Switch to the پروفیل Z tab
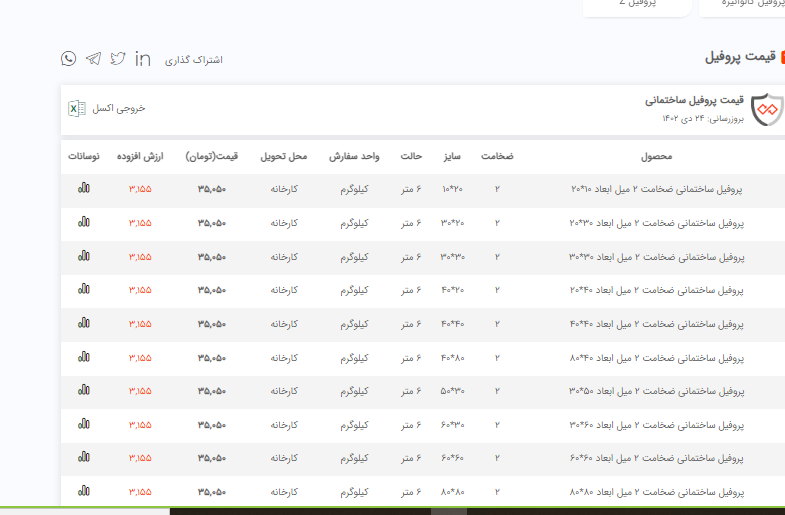This screenshot has width=785, height=515. pos(637,4)
